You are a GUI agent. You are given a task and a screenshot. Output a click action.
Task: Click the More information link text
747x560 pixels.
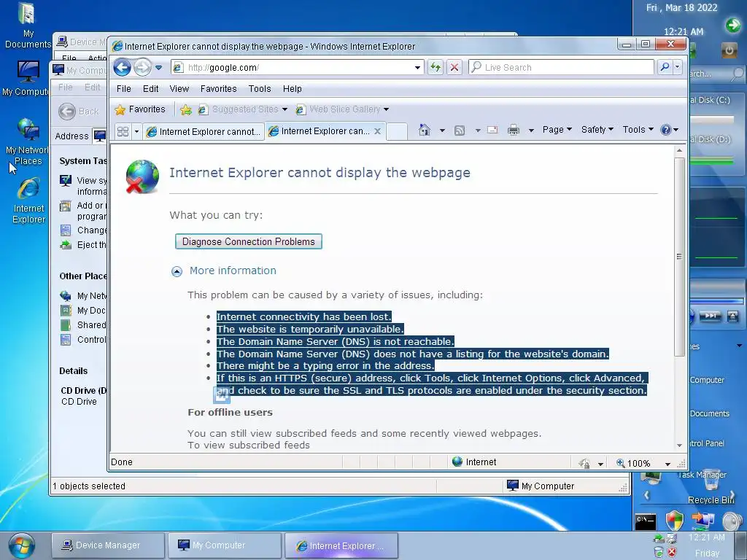click(233, 271)
